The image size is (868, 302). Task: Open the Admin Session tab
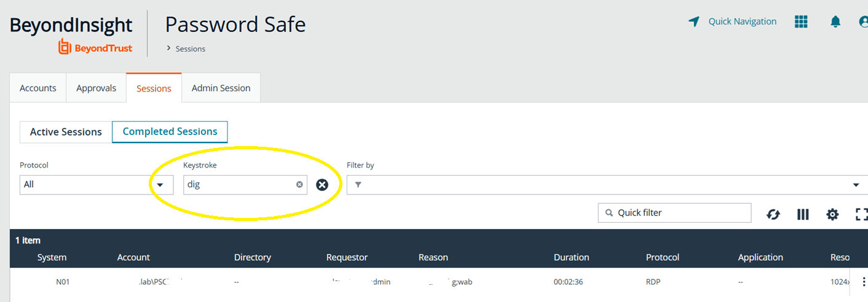click(221, 88)
